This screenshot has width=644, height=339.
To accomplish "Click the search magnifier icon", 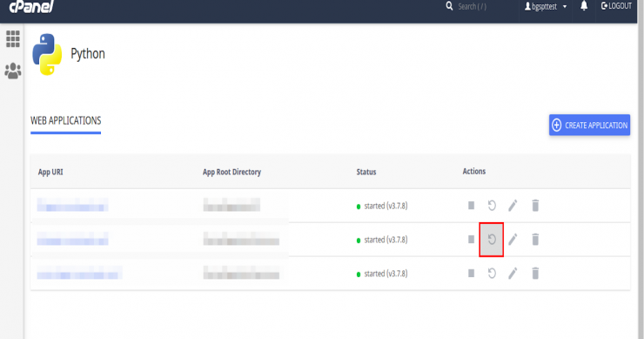I will click(x=449, y=6).
